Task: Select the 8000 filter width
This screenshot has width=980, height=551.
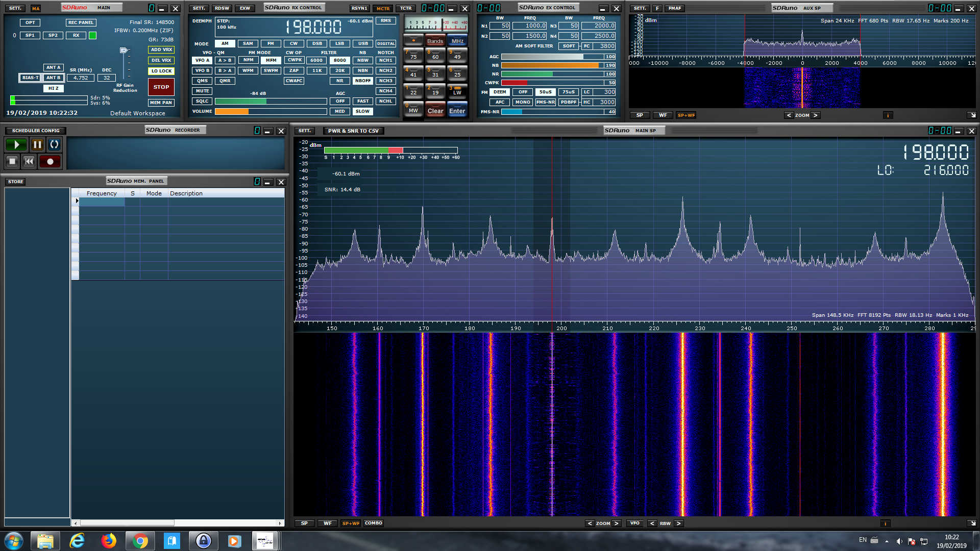Action: point(340,60)
